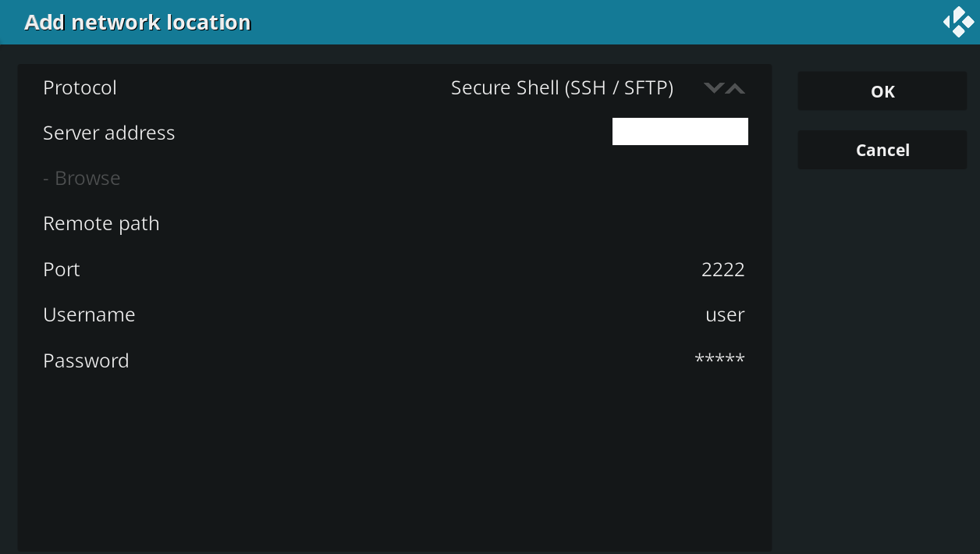The height and width of the screenshot is (554, 980).
Task: Dismiss the dialog with Cancel
Action: pos(882,149)
